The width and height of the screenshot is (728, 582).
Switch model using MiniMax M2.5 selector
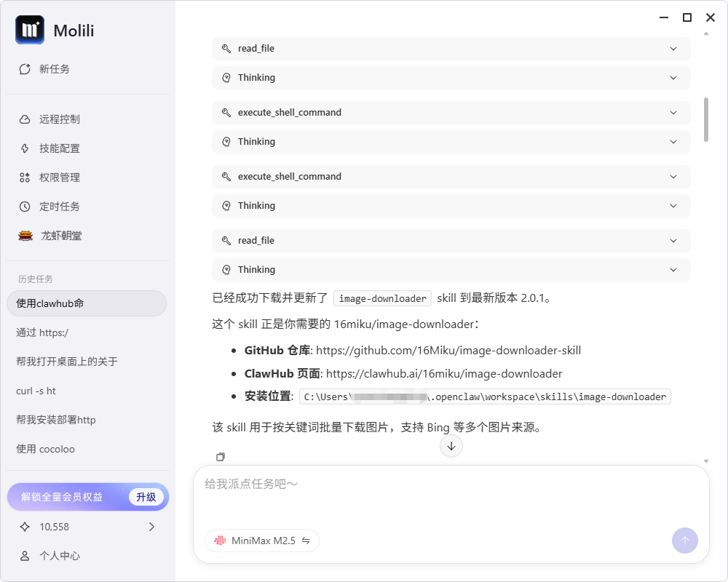click(x=262, y=541)
